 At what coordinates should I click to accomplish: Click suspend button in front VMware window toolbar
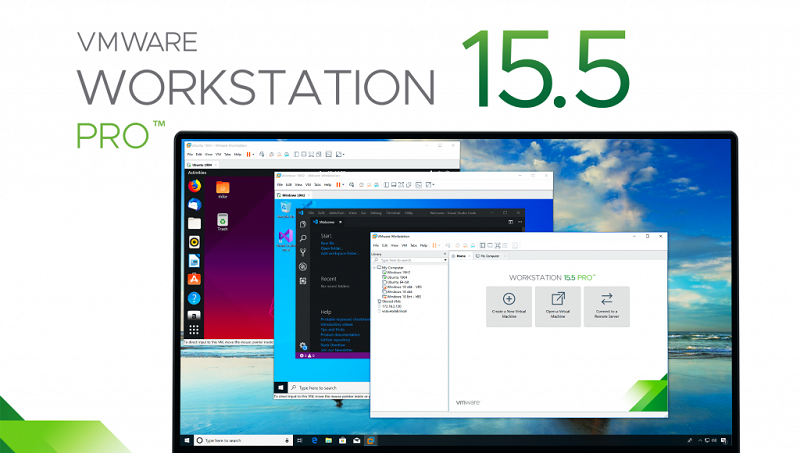tap(435, 245)
